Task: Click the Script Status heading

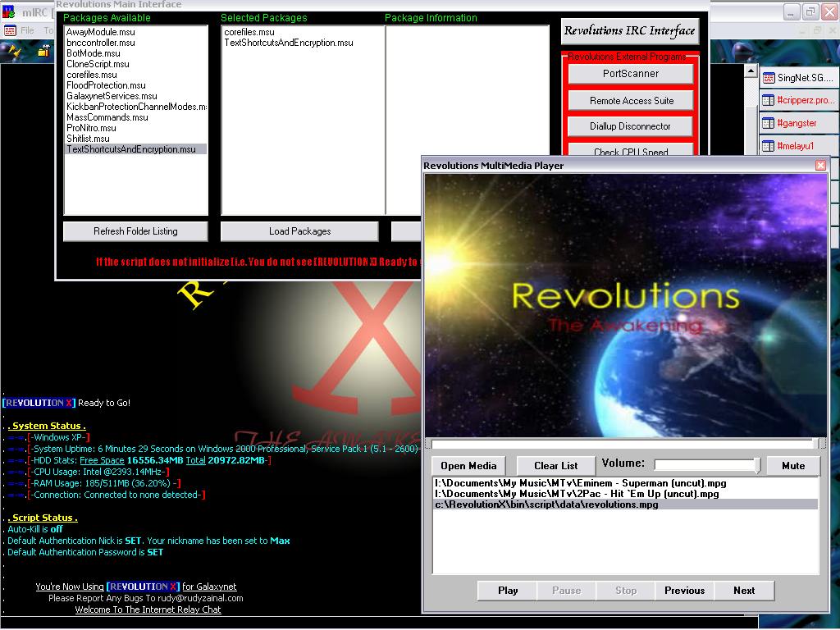Action: [x=43, y=518]
